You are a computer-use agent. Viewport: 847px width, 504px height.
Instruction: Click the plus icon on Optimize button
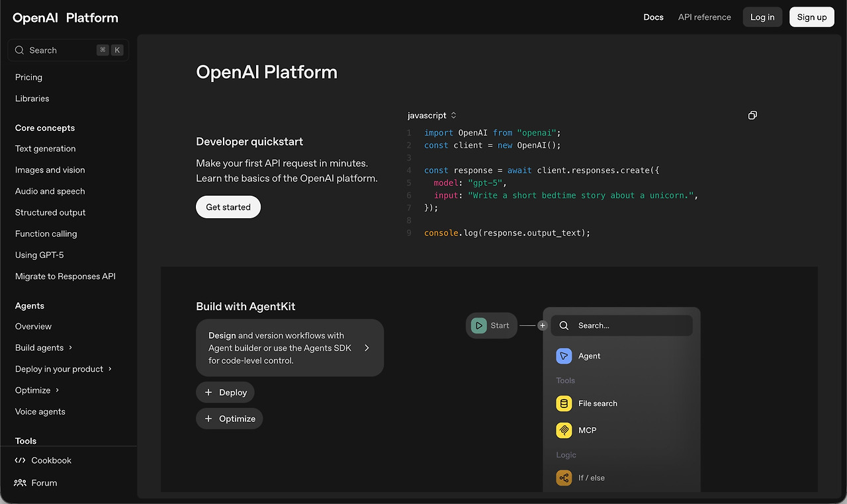(x=208, y=419)
